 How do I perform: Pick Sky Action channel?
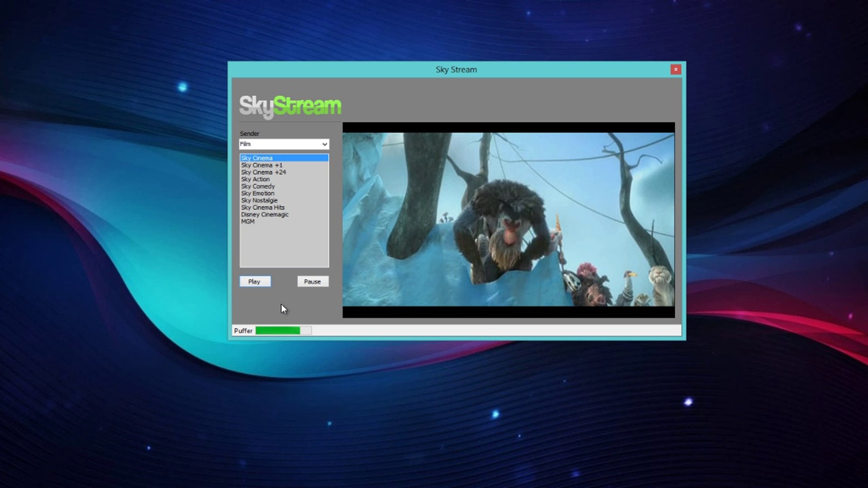click(255, 179)
